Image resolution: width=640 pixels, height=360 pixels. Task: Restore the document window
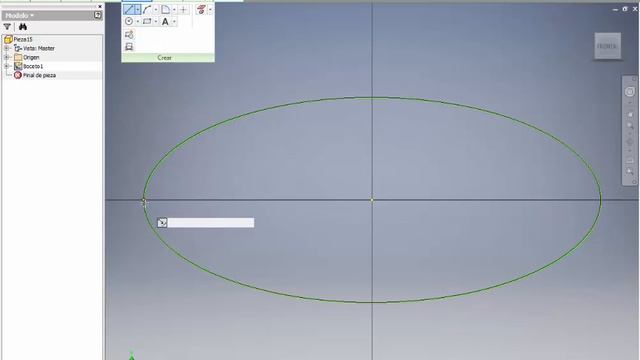pyautogui.click(x=625, y=9)
